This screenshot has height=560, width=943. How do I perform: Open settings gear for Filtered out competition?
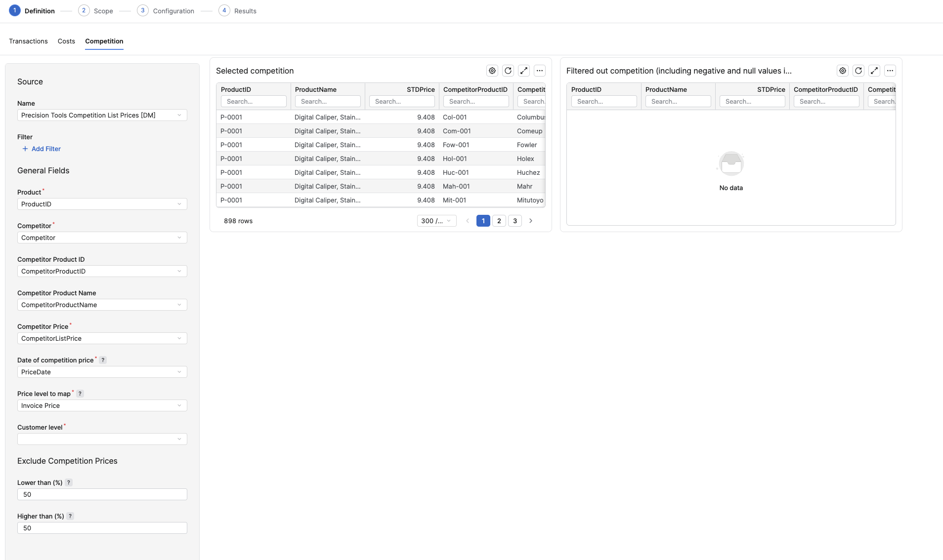843,71
